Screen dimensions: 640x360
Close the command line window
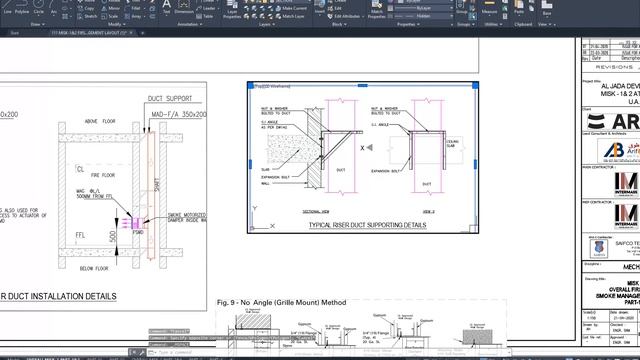[133, 352]
